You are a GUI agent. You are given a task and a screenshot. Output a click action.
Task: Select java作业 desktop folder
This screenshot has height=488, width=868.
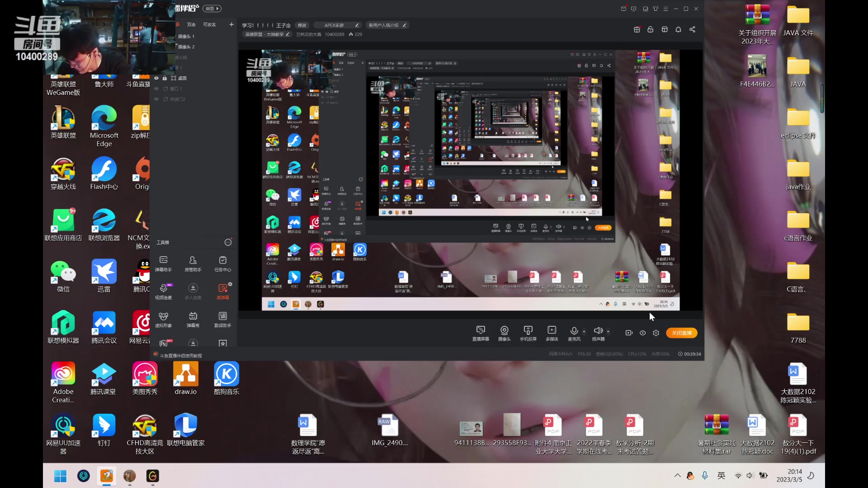(798, 174)
